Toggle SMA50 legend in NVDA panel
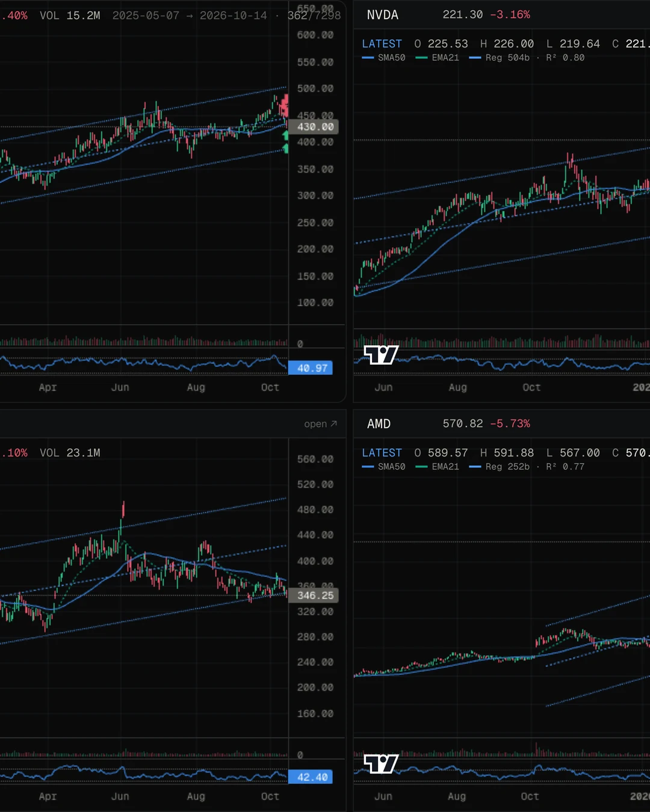 pyautogui.click(x=384, y=58)
